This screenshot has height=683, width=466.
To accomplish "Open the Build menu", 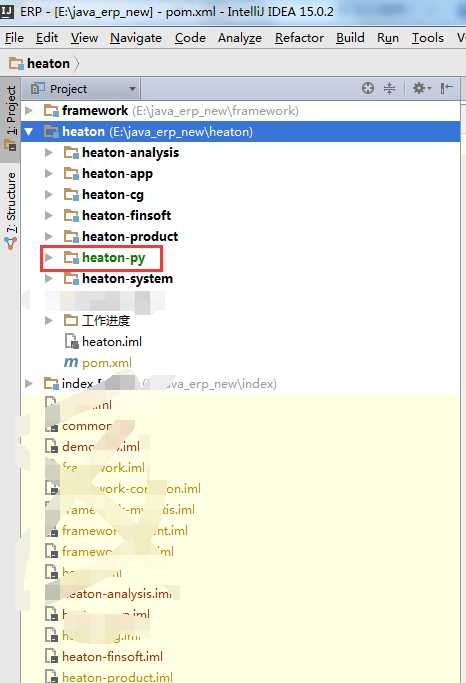I will point(350,38).
